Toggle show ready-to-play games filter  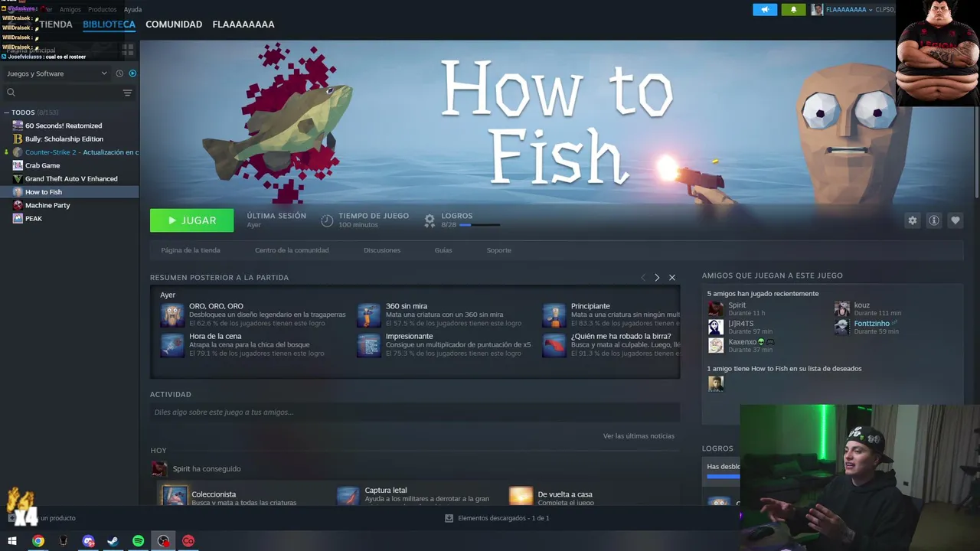[132, 73]
